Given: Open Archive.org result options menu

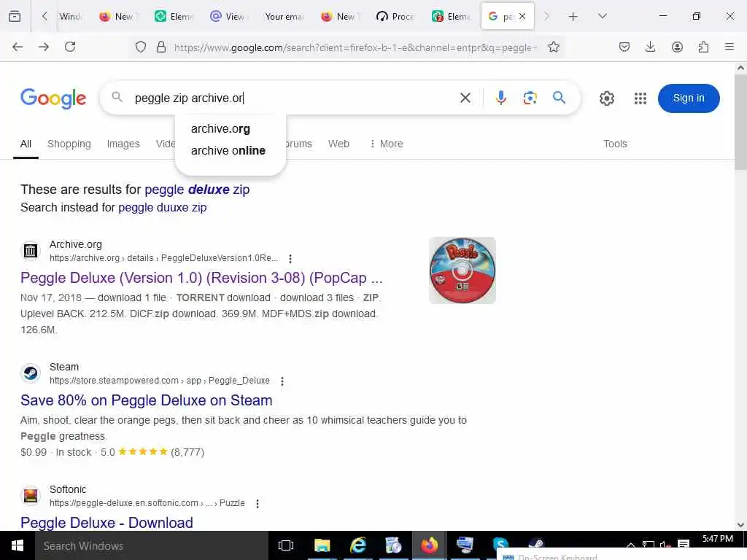Looking at the screenshot, I should pos(290,259).
